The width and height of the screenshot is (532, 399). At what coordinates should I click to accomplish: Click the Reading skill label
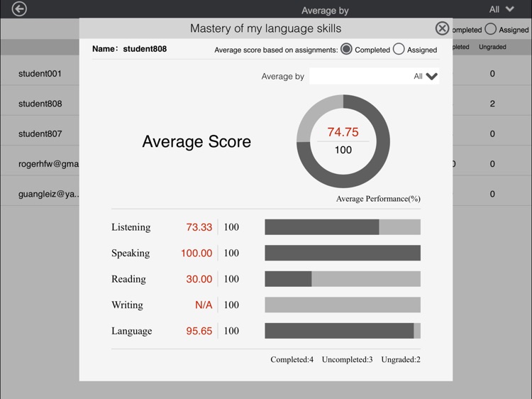coord(128,279)
